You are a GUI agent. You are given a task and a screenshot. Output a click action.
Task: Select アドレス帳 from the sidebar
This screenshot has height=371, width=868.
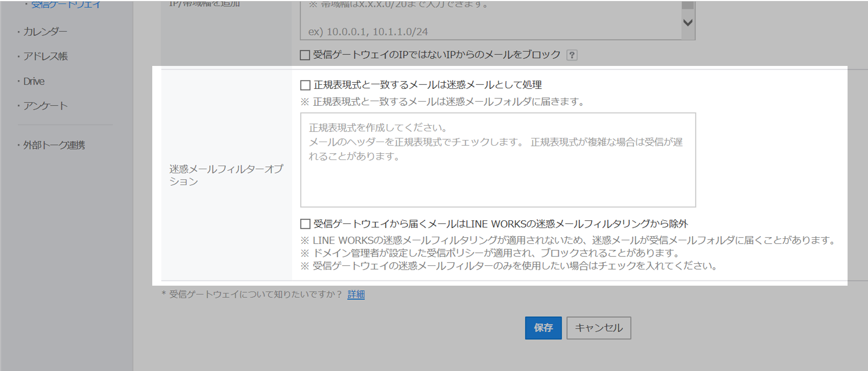pyautogui.click(x=45, y=56)
